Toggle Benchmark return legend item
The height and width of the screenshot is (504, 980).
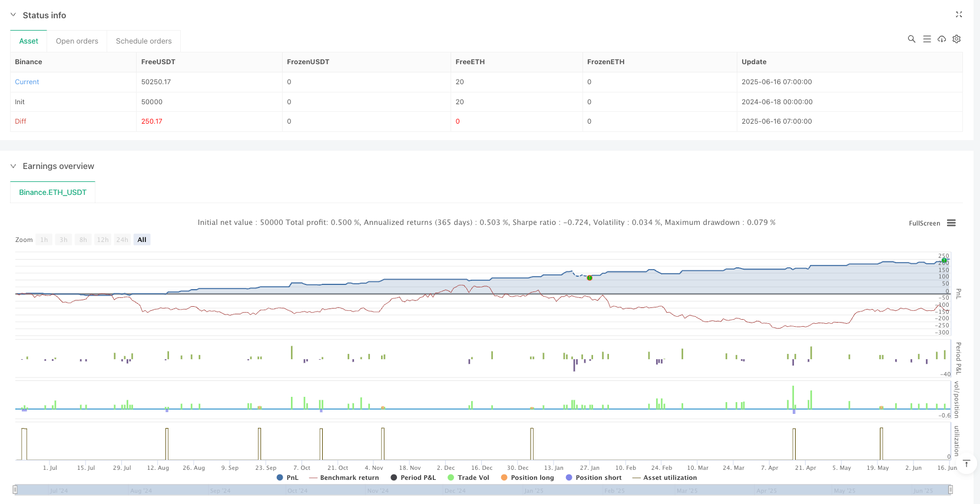pyautogui.click(x=344, y=478)
